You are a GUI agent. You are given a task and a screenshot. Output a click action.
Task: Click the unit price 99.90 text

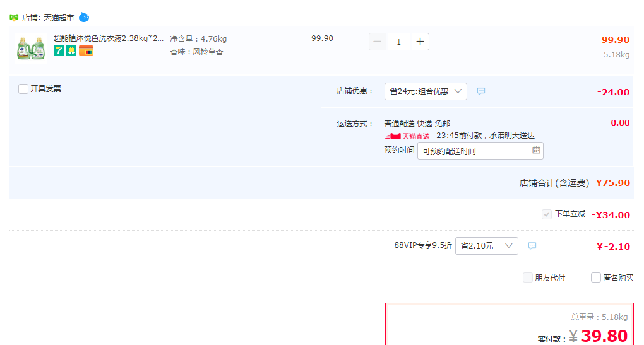[x=322, y=38]
